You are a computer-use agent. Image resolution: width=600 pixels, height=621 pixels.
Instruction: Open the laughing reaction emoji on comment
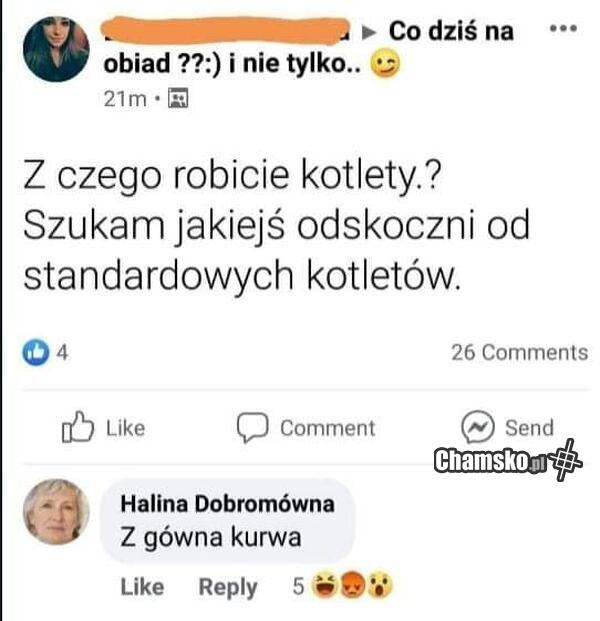tap(325, 585)
